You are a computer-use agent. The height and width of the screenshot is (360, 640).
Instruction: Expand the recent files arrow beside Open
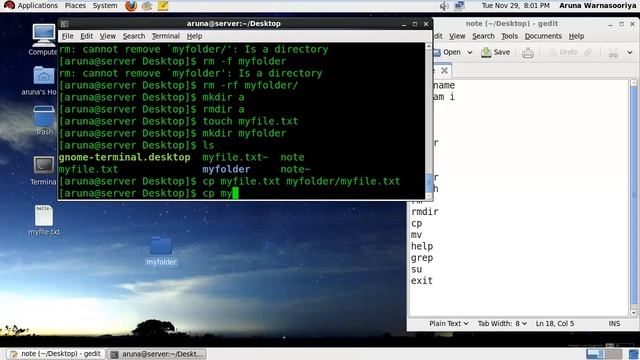click(470, 52)
